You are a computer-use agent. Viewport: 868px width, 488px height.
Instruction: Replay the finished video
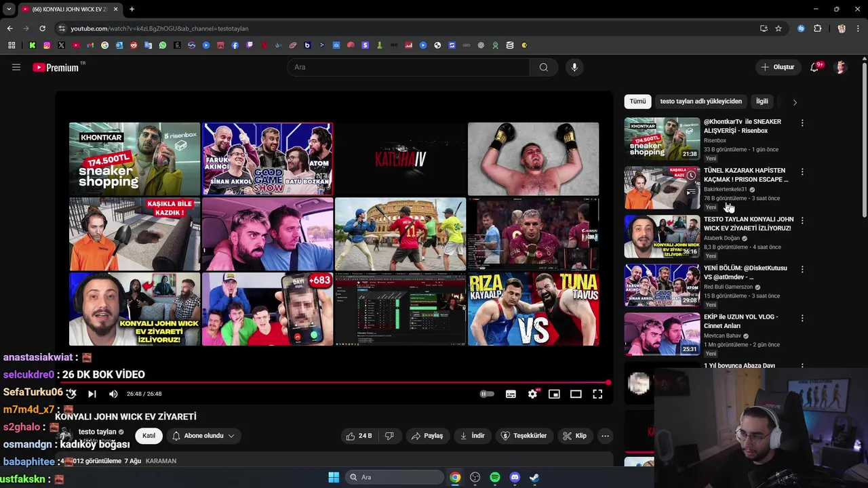click(71, 394)
